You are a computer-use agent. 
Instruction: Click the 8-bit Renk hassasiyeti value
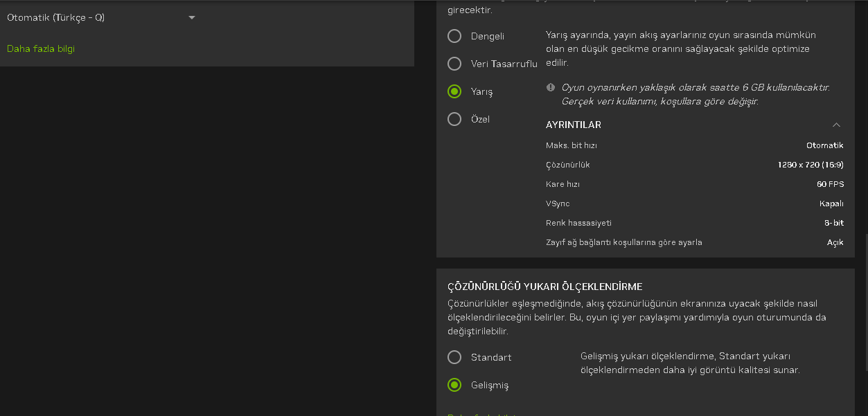tap(833, 223)
